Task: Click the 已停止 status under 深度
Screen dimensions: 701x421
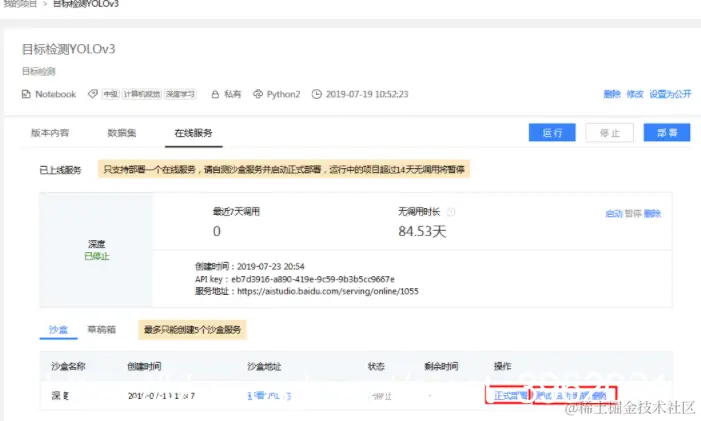Action: pyautogui.click(x=97, y=257)
